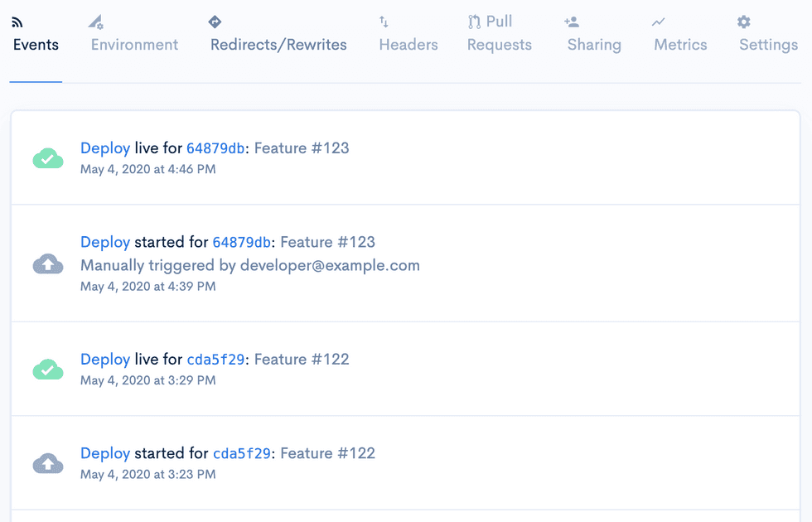Open Deploy link for manually triggered deploy
This screenshot has height=522, width=812.
(x=104, y=242)
